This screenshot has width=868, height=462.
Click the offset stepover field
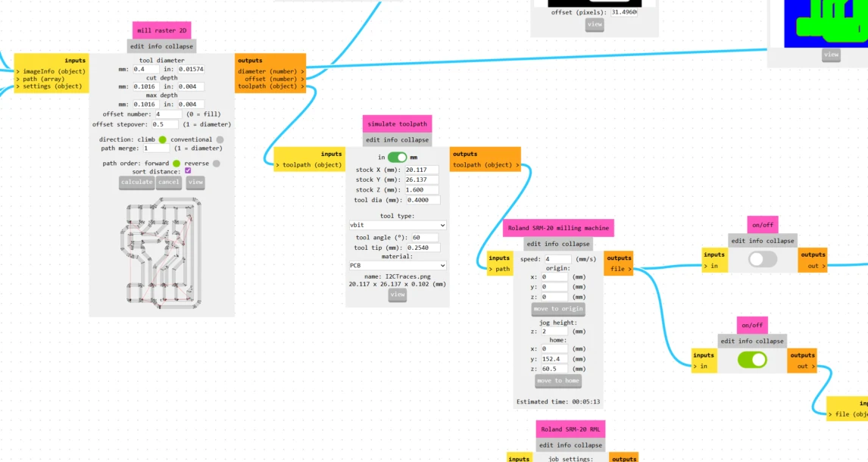[165, 124]
